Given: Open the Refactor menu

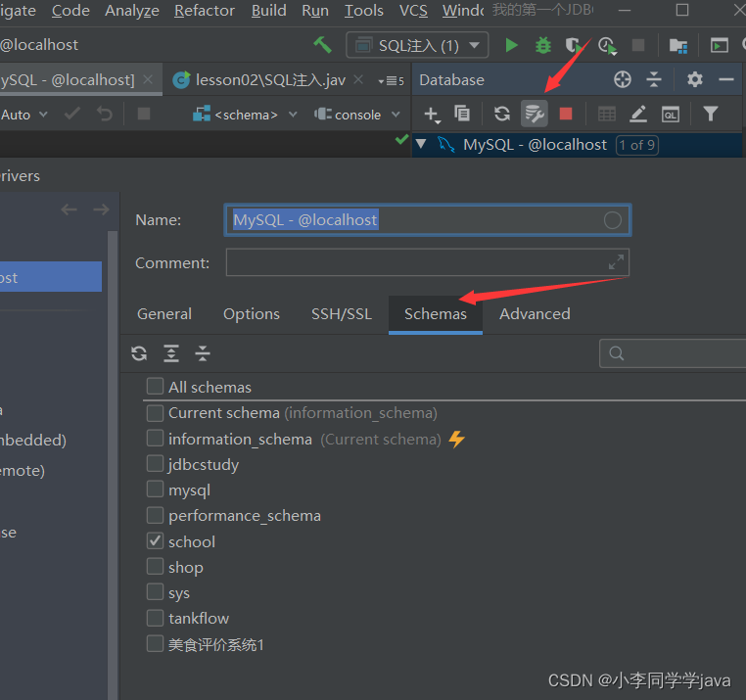Looking at the screenshot, I should coord(204,11).
